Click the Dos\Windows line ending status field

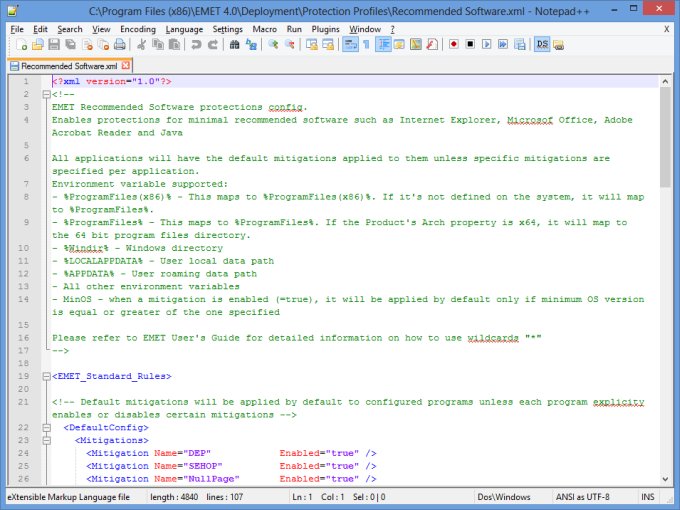pyautogui.click(x=503, y=497)
